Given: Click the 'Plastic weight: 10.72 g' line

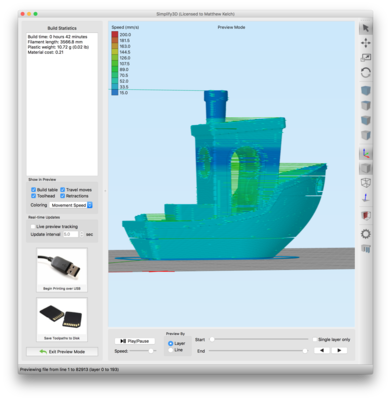Looking at the screenshot, I should click(58, 47).
